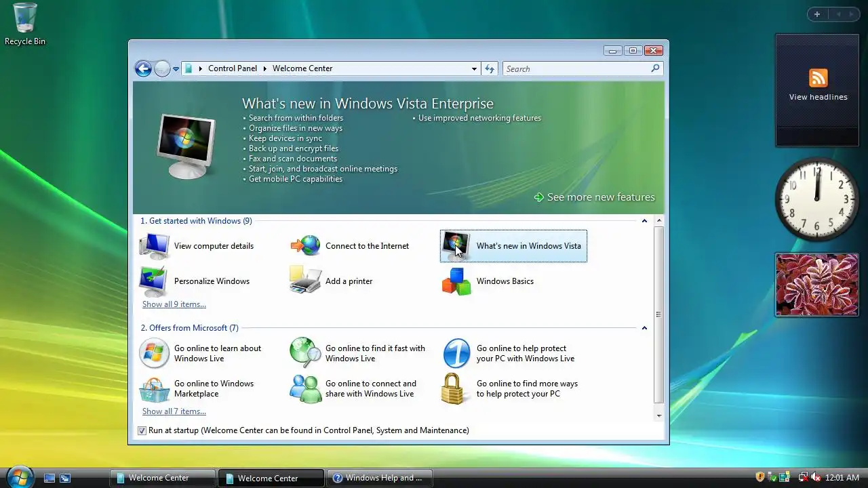Click Welcome Center in the address breadcrumb
Screen dimensions: 868x488
pyautogui.click(x=302, y=68)
